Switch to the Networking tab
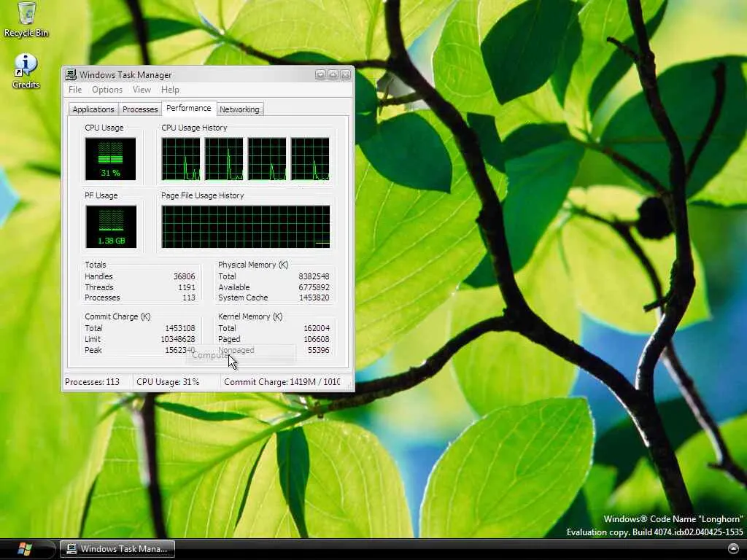Viewport: 747px width, 560px height. pos(239,109)
